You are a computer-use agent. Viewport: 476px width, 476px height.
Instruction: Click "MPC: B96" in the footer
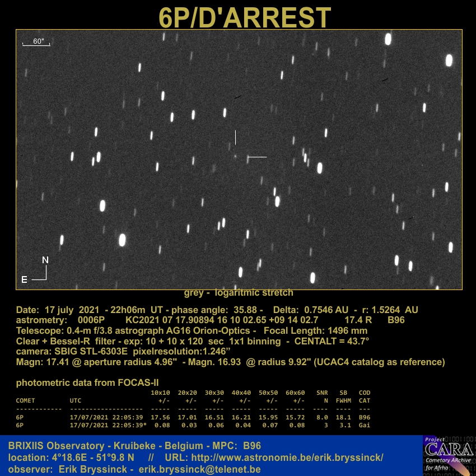coord(236,446)
